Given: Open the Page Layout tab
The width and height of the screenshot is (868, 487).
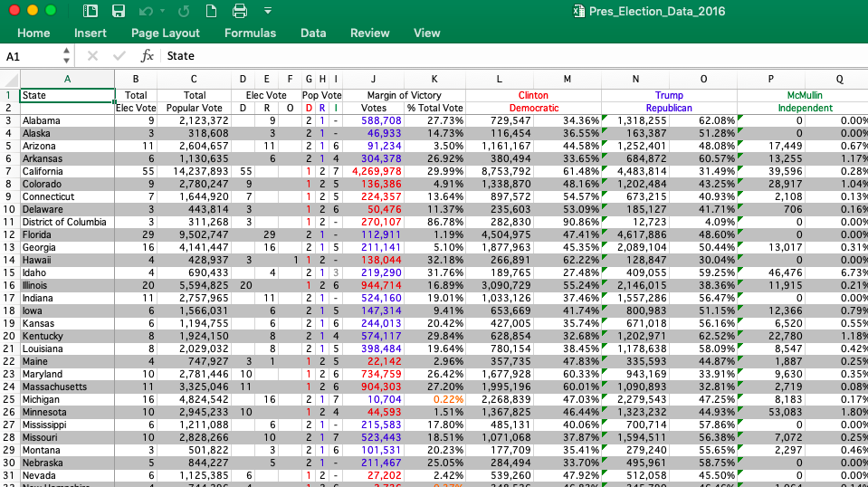Looking at the screenshot, I should click(x=165, y=33).
